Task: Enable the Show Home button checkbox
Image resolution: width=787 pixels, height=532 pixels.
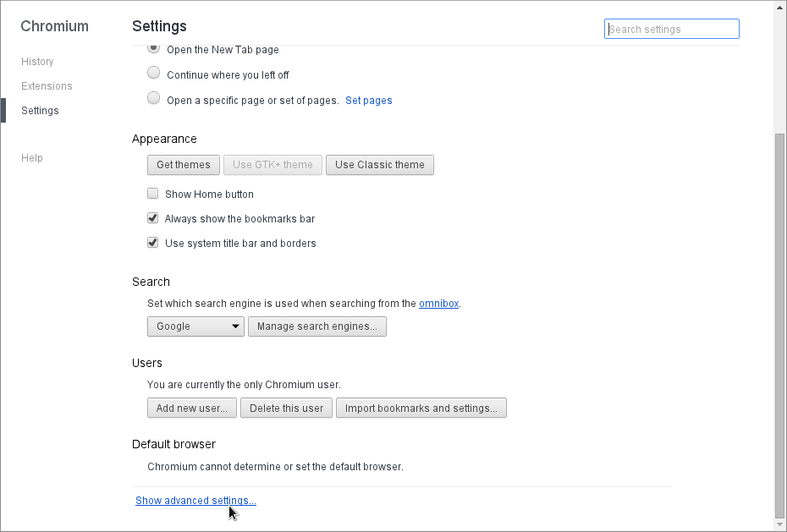Action: pos(153,194)
